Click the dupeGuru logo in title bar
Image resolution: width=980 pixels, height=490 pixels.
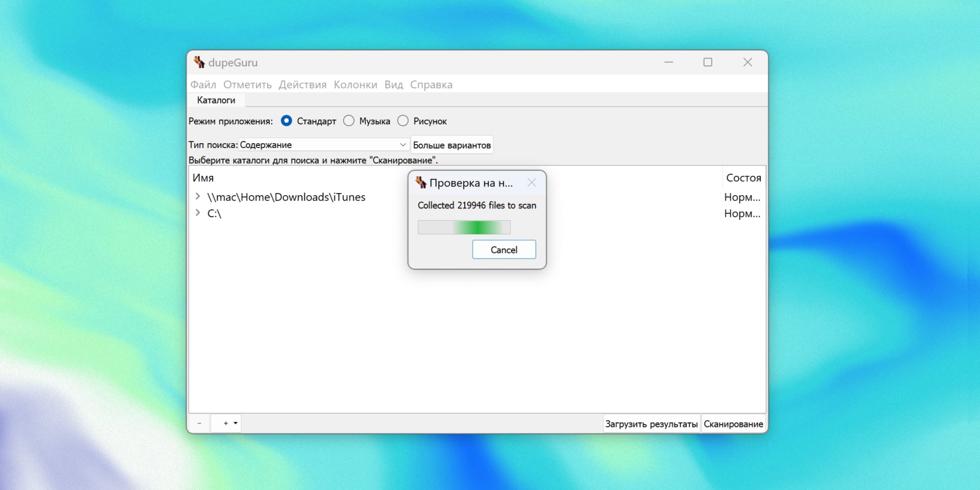199,62
